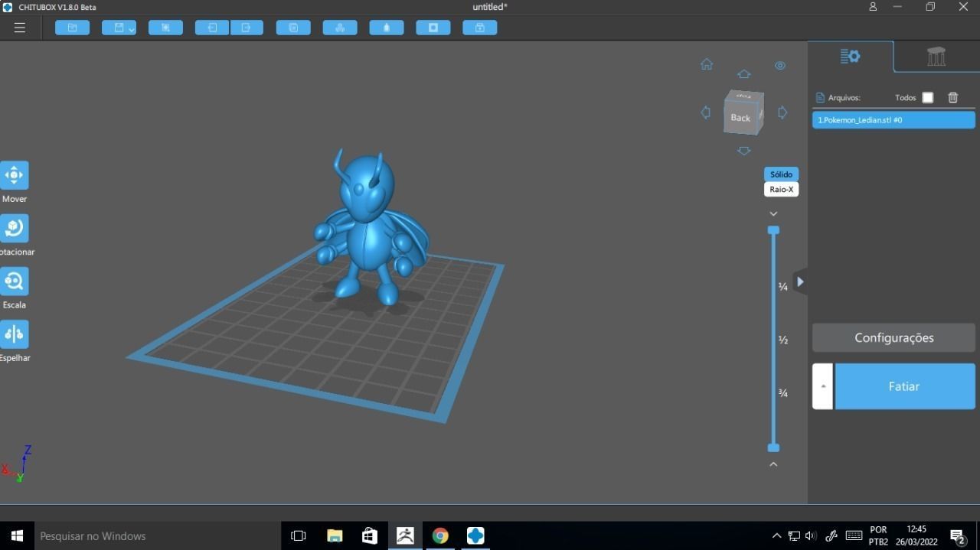Delete selected file with trash icon
980x550 pixels.
[x=953, y=98]
